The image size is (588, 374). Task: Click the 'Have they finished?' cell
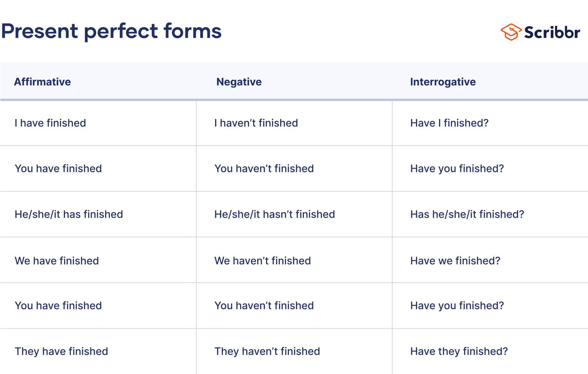[459, 351]
